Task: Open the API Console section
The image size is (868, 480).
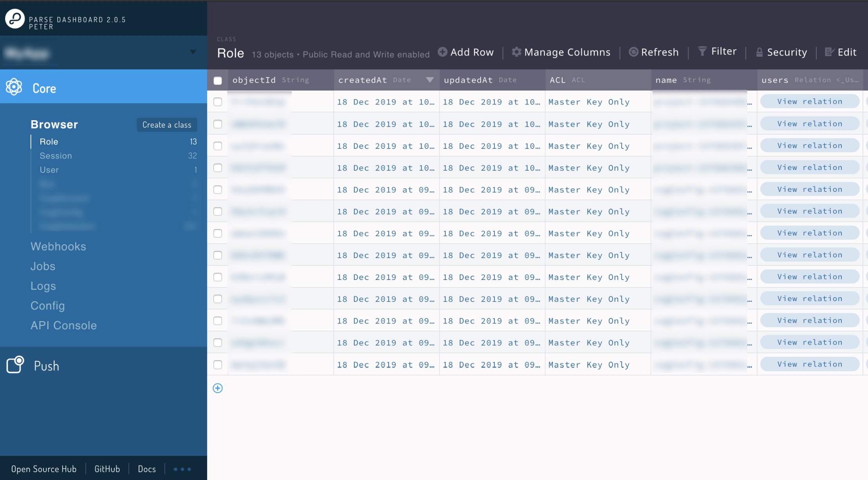Action: pos(64,325)
